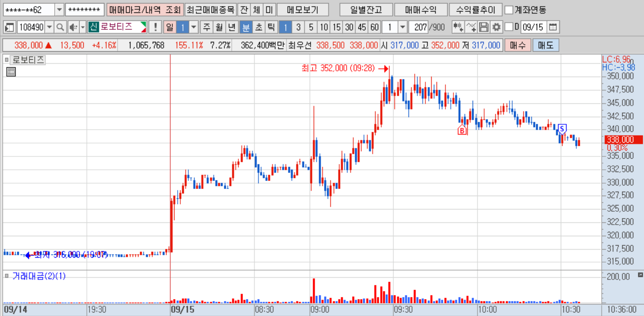Open the sound alert options dropdown arrow
This screenshot has height=316, width=644.
82,27
